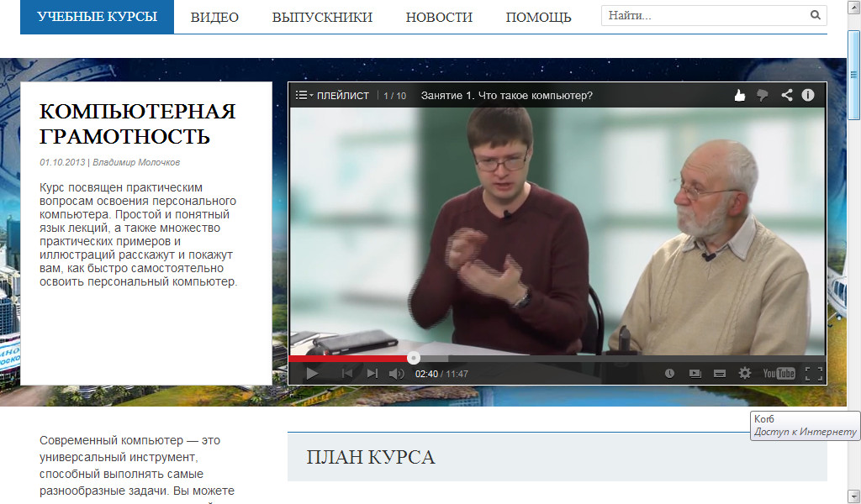This screenshot has height=504, width=861.
Task: Open the share icon on the video
Action: point(787,95)
